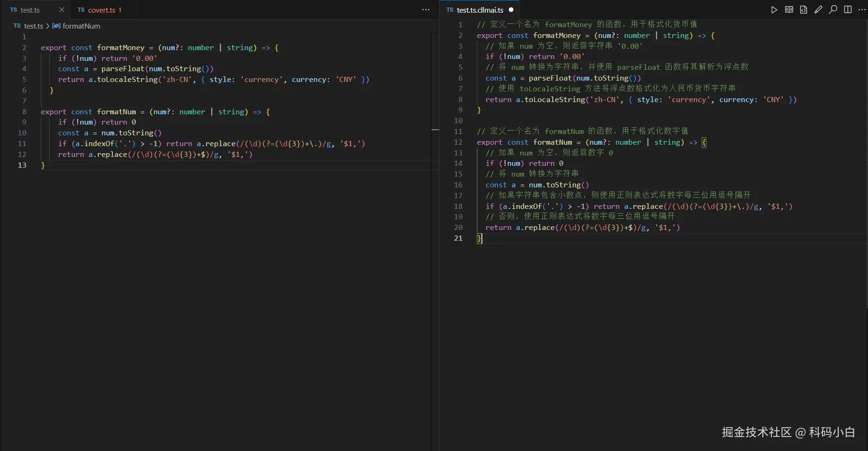This screenshot has height=451, width=868.
Task: Click '0.00' string in left editor line 3
Action: tap(145, 59)
